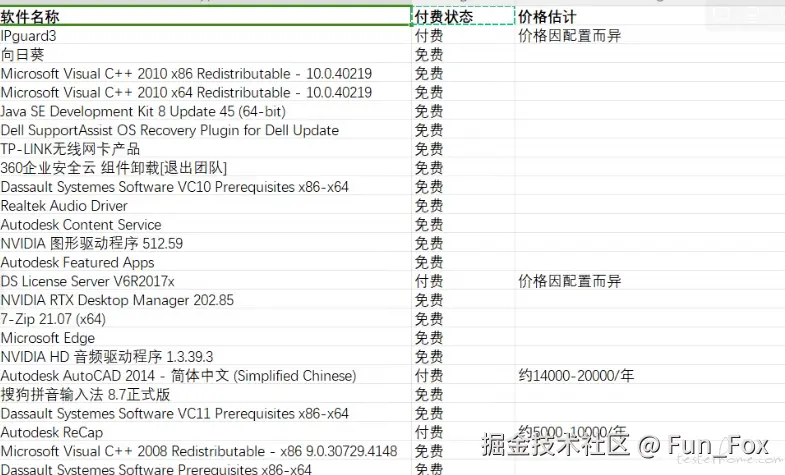Screen dimensions: 785x475
Task: Select Dell SupportAssist OS Recovery Plugin cell
Action: point(205,130)
